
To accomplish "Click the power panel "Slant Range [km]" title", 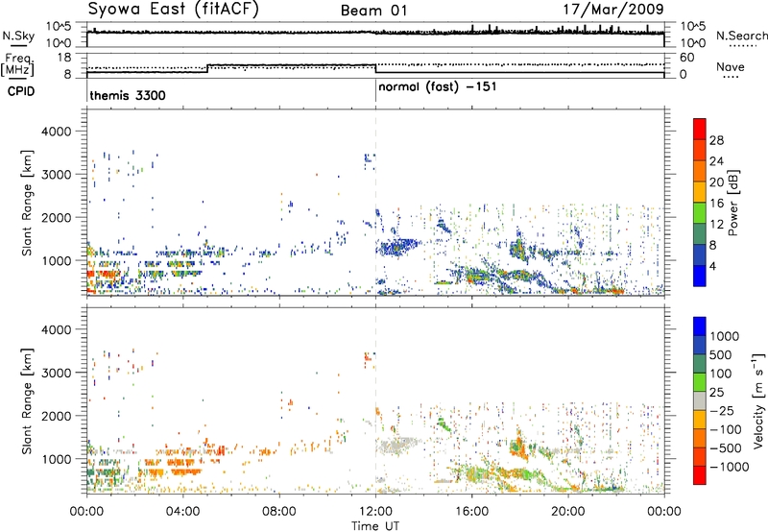I will tap(28, 203).
